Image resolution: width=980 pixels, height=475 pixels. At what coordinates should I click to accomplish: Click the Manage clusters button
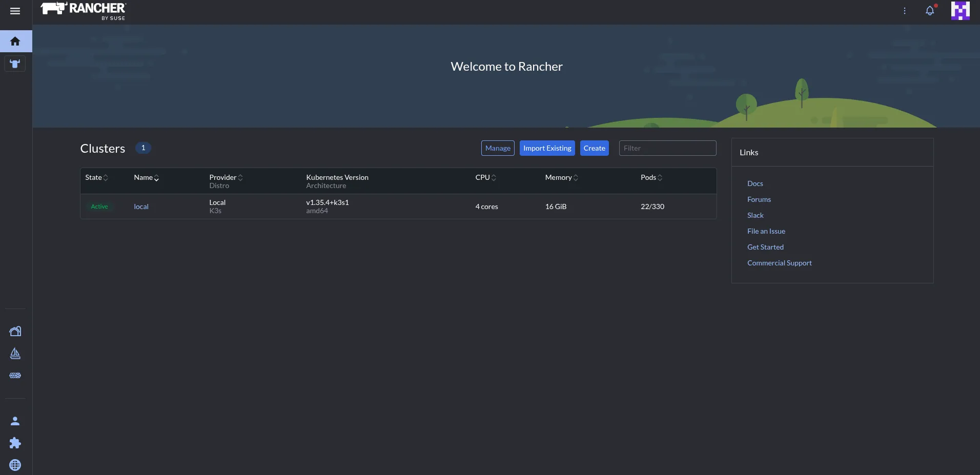(x=498, y=148)
